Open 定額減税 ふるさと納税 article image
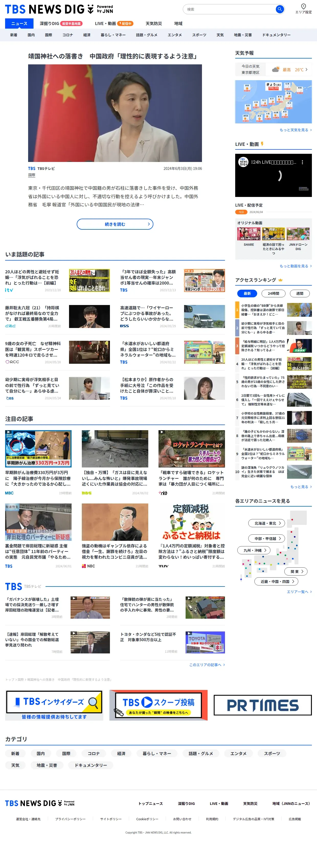The image size is (317, 868). point(191,522)
